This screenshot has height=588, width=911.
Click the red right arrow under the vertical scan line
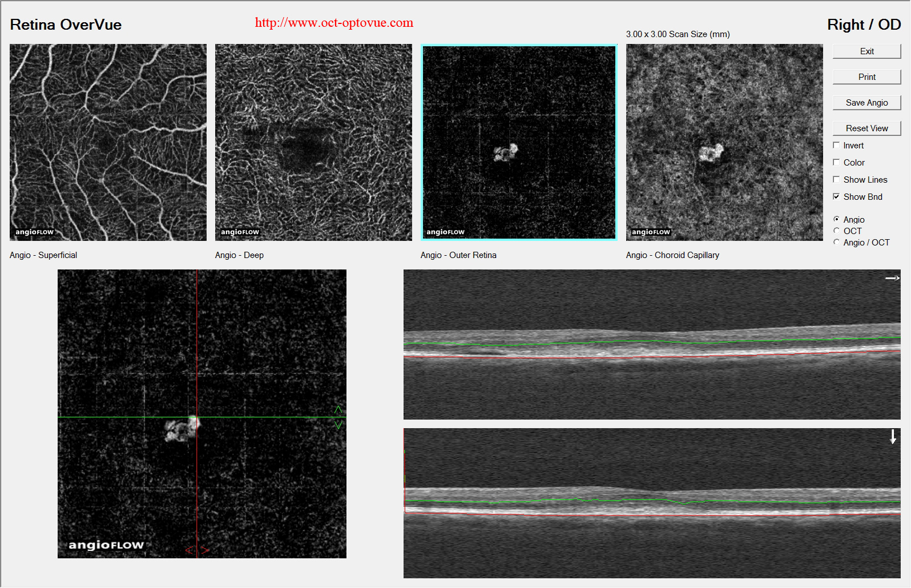click(204, 550)
